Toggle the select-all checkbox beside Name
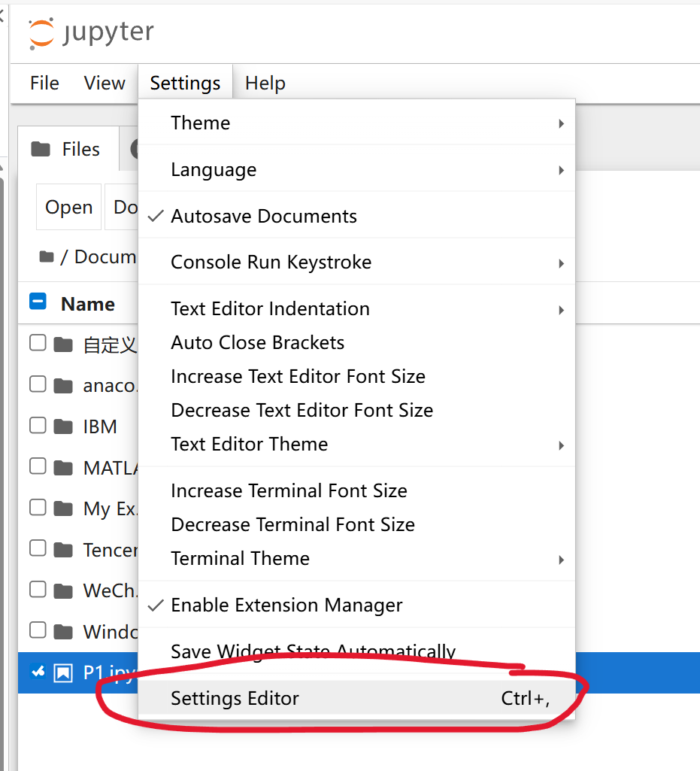 38,302
